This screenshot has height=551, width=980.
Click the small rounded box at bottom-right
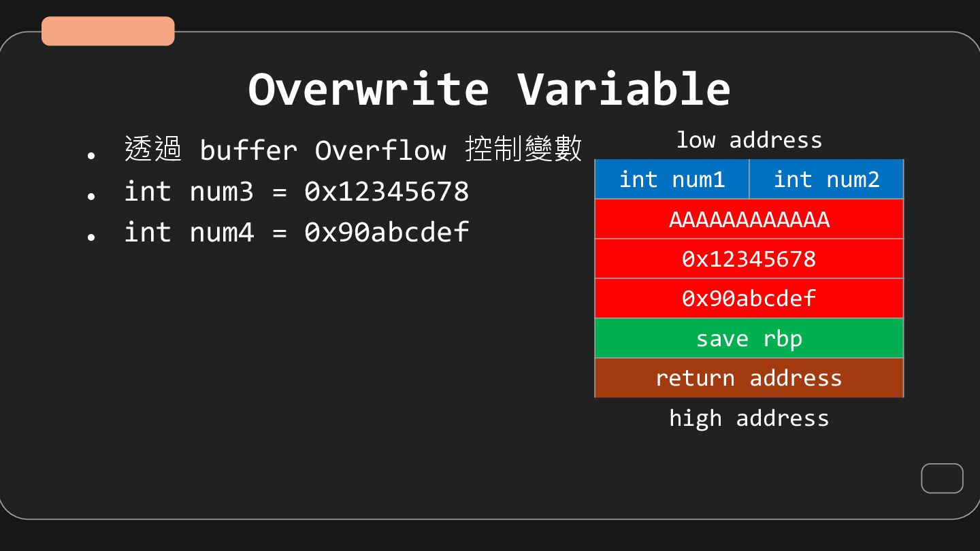[x=942, y=478]
